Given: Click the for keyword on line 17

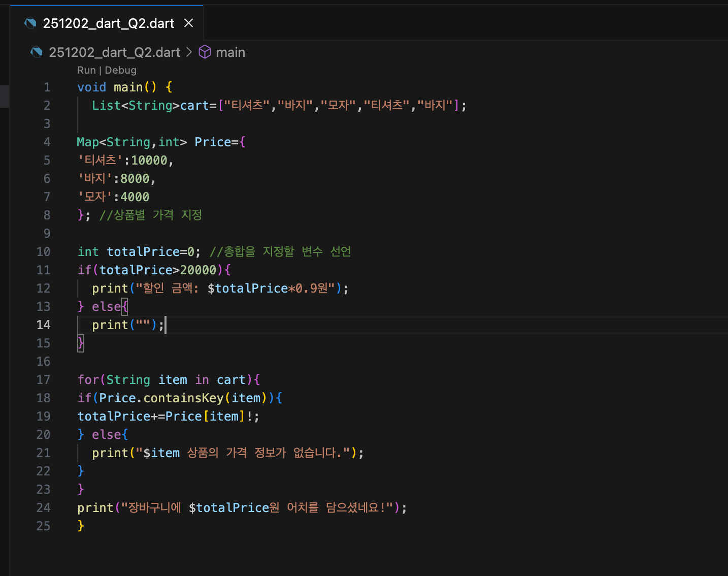Looking at the screenshot, I should point(88,379).
